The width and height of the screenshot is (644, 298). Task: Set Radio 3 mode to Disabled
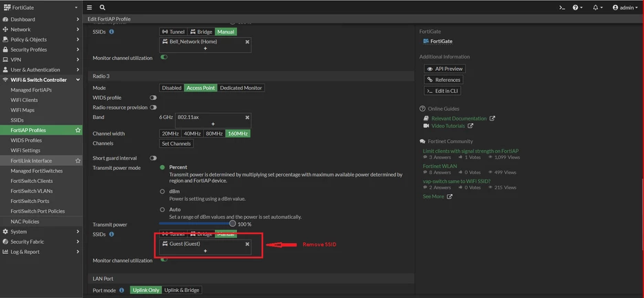coord(172,88)
